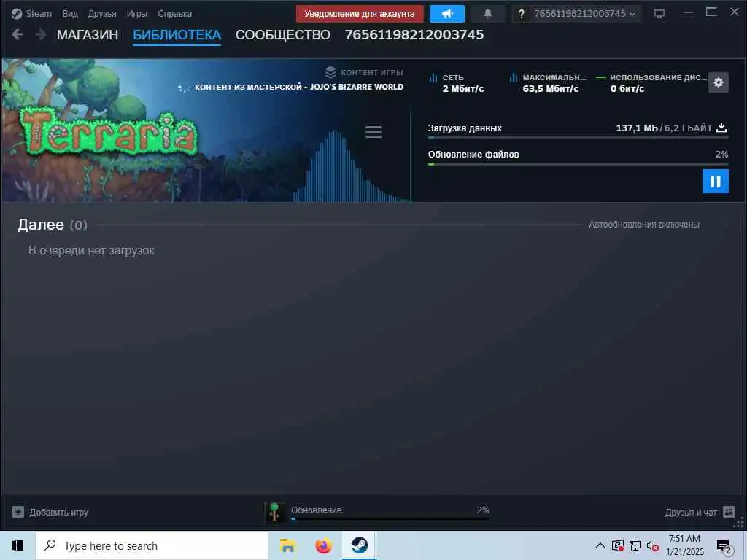Click the download bandwidth graph
The width and height of the screenshot is (747, 560).
coord(351,166)
